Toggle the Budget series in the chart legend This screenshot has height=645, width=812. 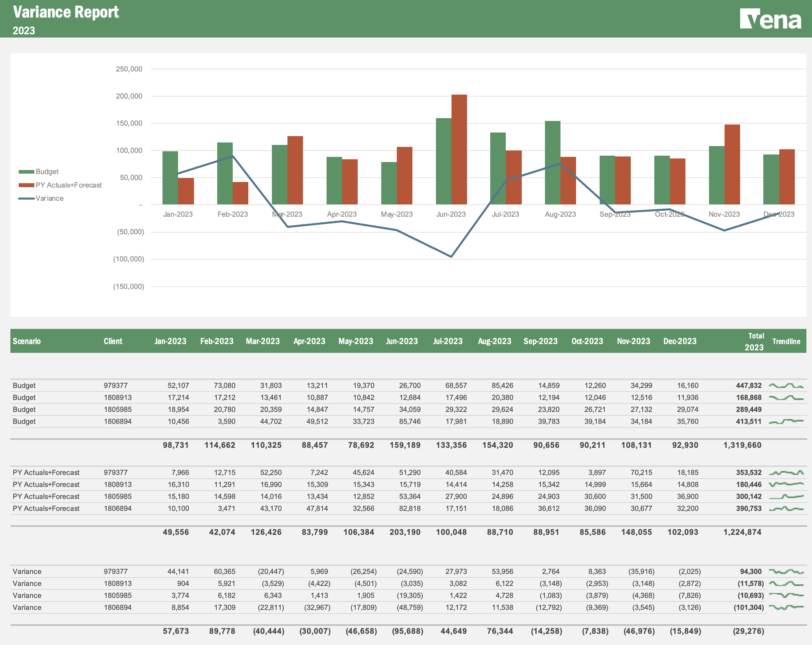[47, 172]
